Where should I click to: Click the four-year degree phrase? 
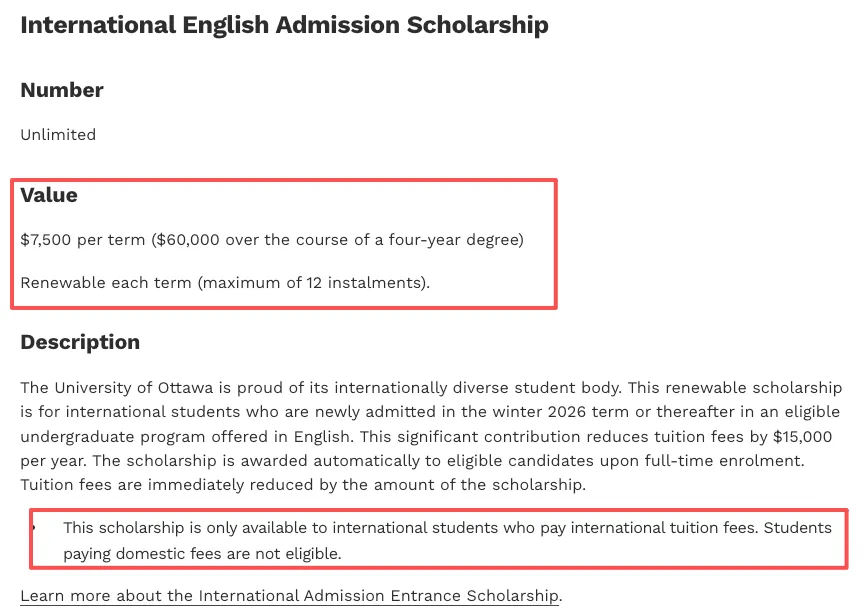[453, 240]
